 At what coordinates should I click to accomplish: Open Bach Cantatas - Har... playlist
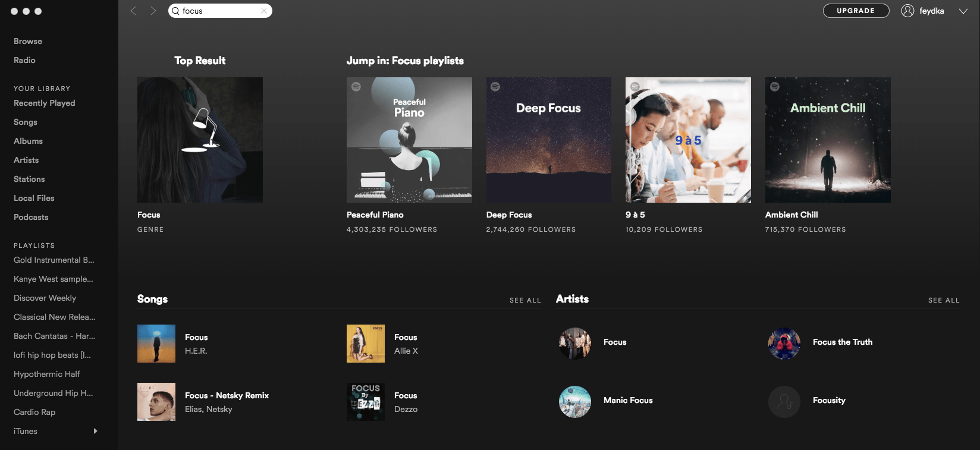54,336
